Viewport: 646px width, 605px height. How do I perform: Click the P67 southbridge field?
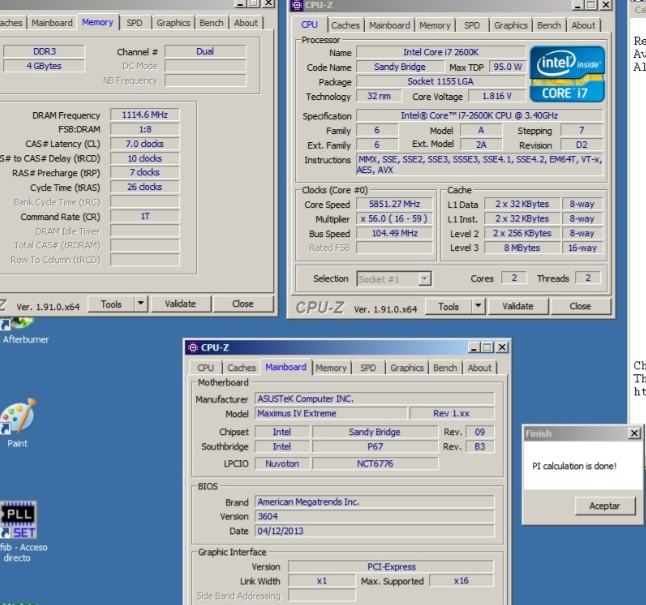(x=375, y=446)
